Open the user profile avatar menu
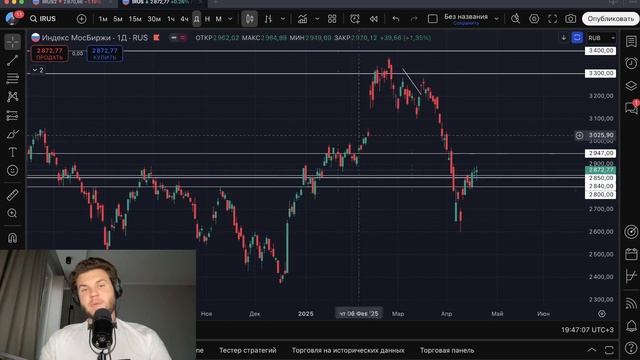 pos(11,19)
